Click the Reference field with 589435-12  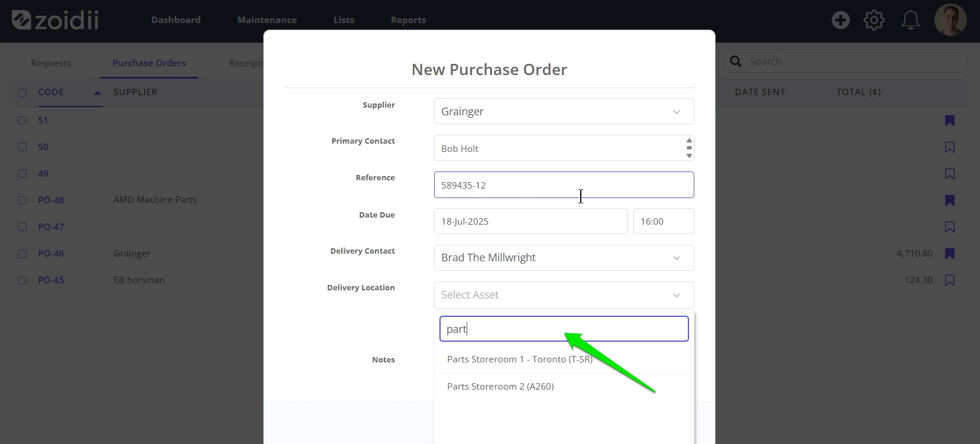coord(564,184)
